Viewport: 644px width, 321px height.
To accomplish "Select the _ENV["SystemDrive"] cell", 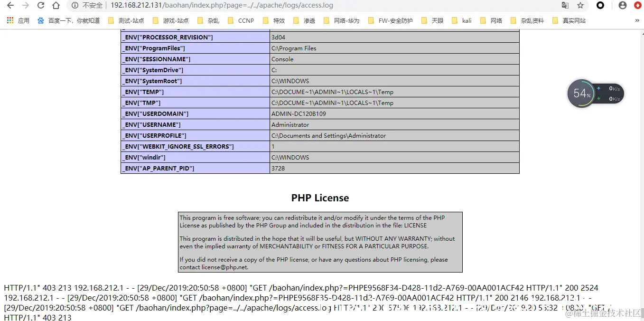I will [x=195, y=70].
